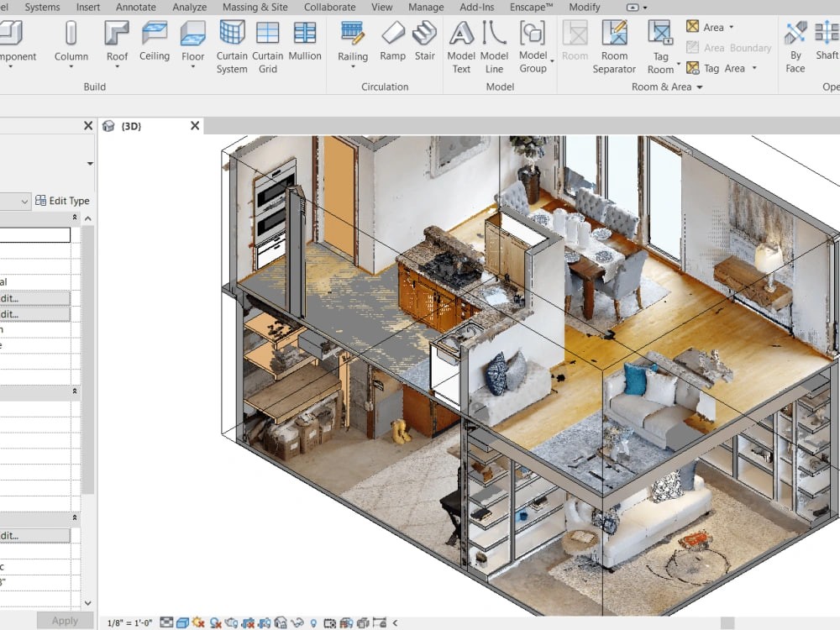Open the Enscape ribbon tab
The image size is (840, 630).
click(530, 7)
